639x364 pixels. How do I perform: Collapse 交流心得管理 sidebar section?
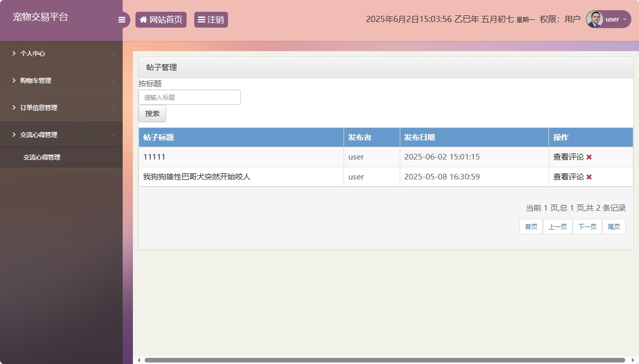[61, 134]
